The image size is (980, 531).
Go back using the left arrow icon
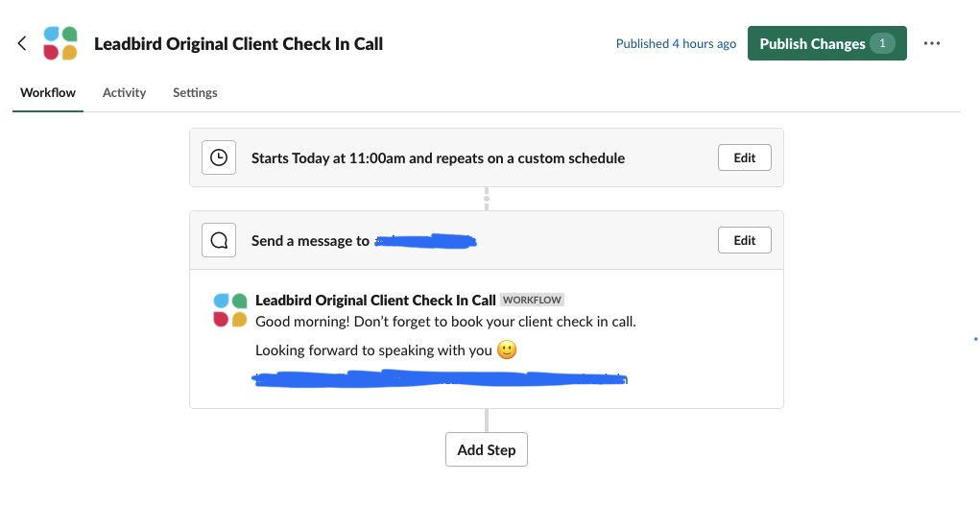tap(22, 43)
